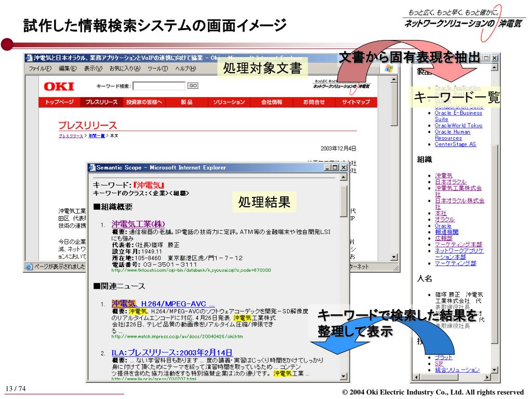Focus the キーワード検索 input field

[x=159, y=86]
